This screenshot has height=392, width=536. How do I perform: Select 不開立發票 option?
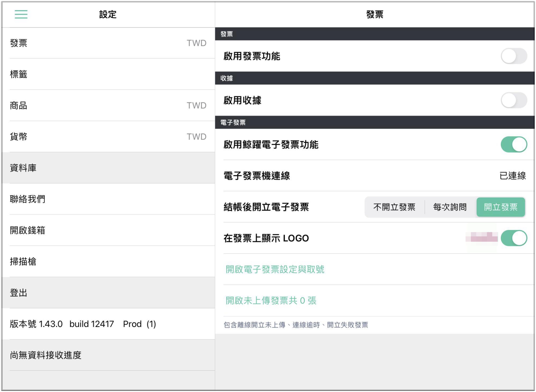point(394,207)
